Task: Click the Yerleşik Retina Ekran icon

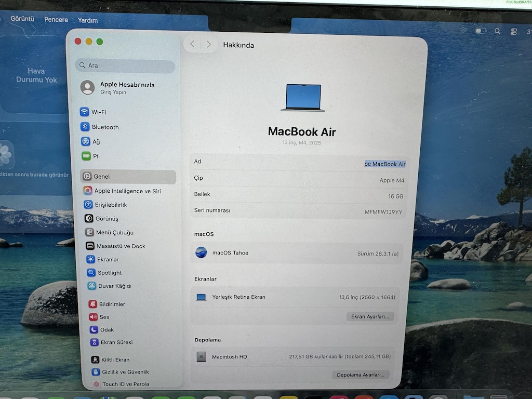Action: tap(201, 297)
